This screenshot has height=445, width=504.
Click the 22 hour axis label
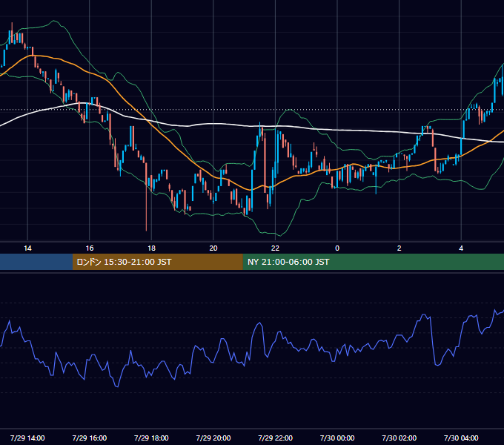(275, 248)
